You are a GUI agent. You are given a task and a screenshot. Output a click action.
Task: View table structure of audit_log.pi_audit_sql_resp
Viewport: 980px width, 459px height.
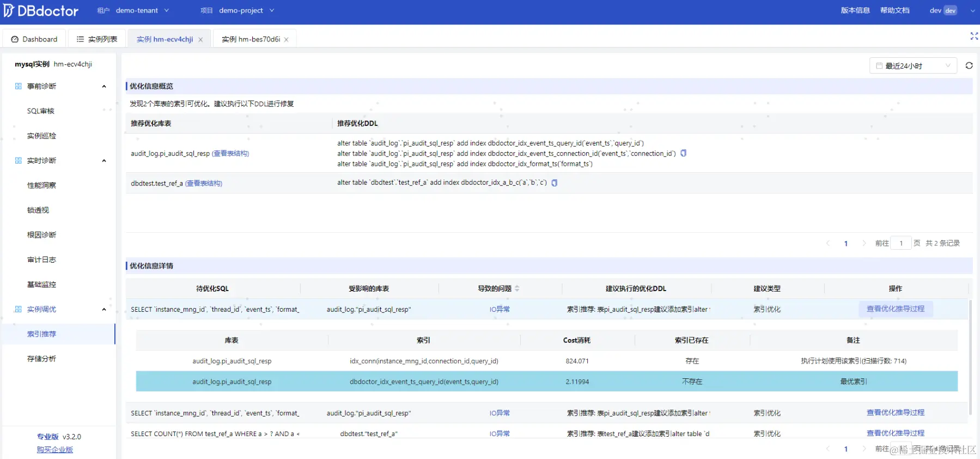[230, 153]
